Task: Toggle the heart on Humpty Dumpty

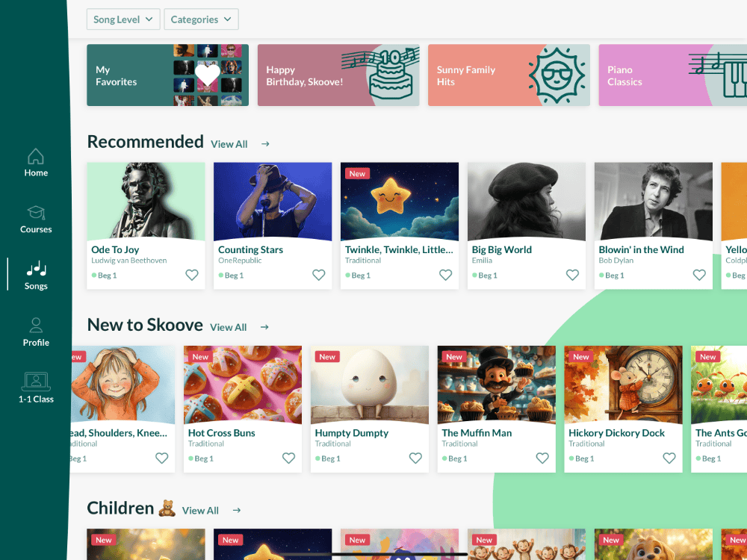Action: pos(415,458)
